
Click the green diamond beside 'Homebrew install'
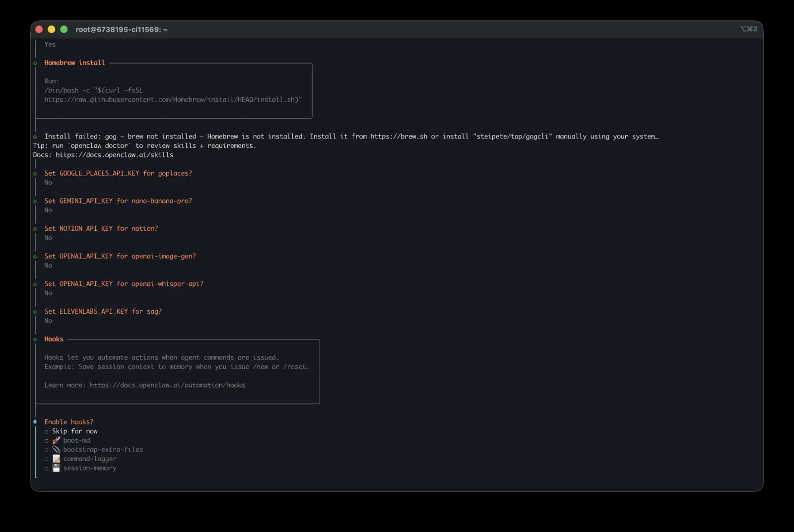[x=35, y=63]
